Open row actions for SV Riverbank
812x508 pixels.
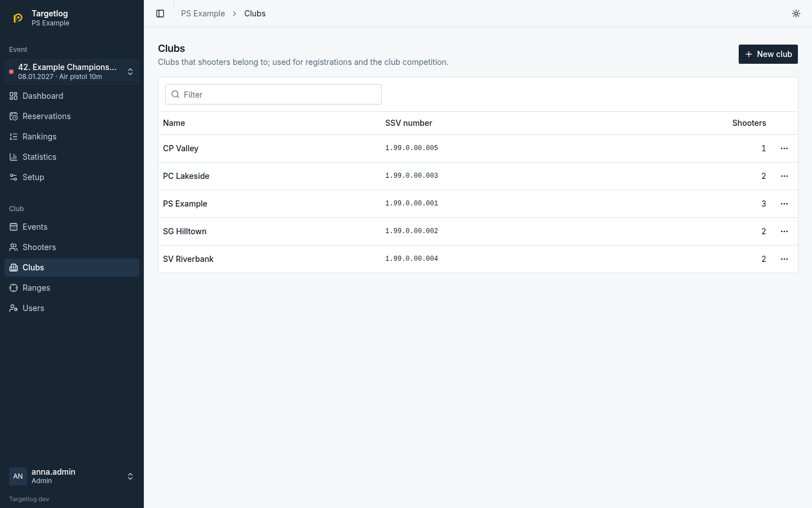784,259
